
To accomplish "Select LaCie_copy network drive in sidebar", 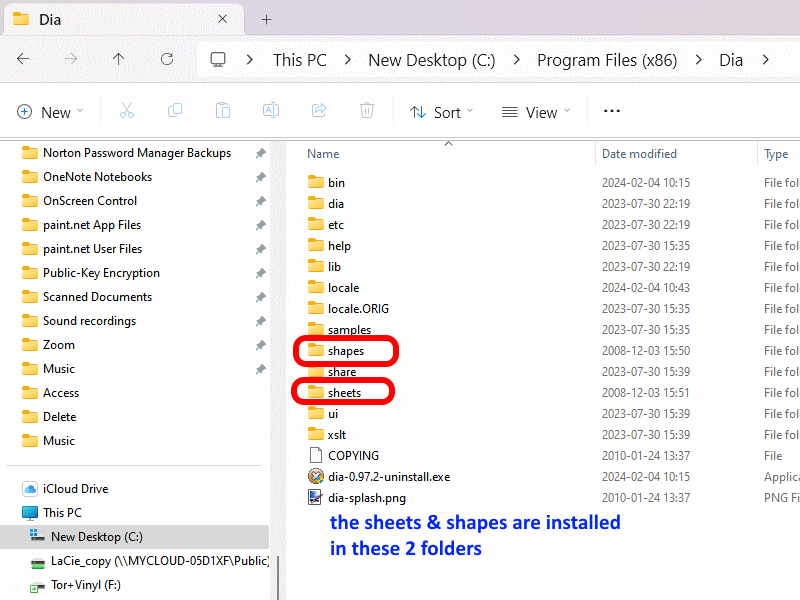I will point(149,561).
